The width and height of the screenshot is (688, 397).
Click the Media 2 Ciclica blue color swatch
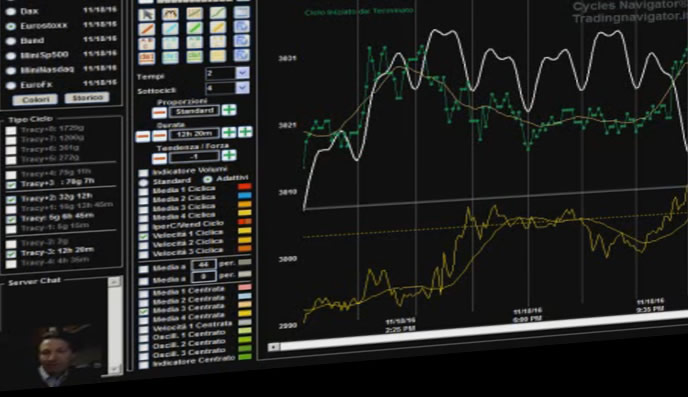244,195
